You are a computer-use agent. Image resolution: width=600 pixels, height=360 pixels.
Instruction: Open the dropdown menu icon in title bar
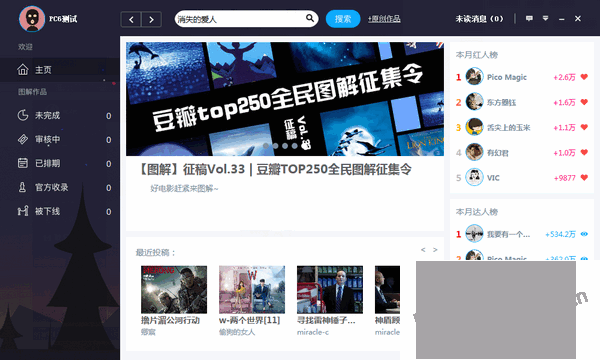pyautogui.click(x=545, y=18)
